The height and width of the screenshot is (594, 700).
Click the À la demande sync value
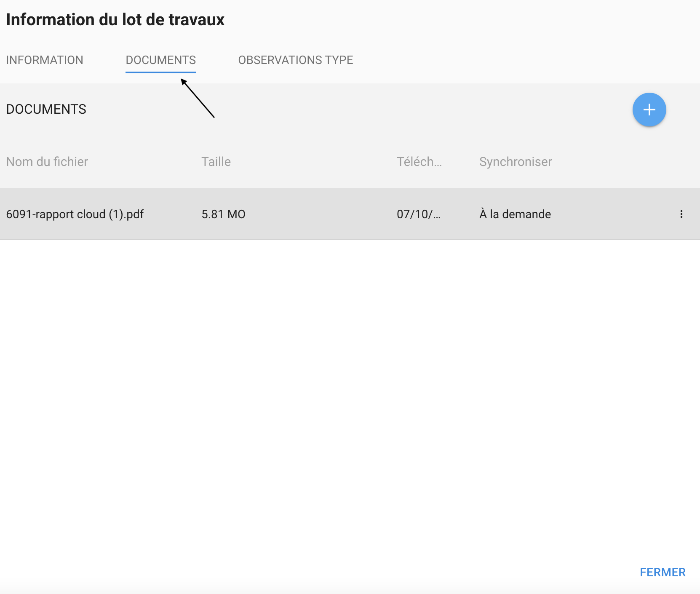pos(515,214)
